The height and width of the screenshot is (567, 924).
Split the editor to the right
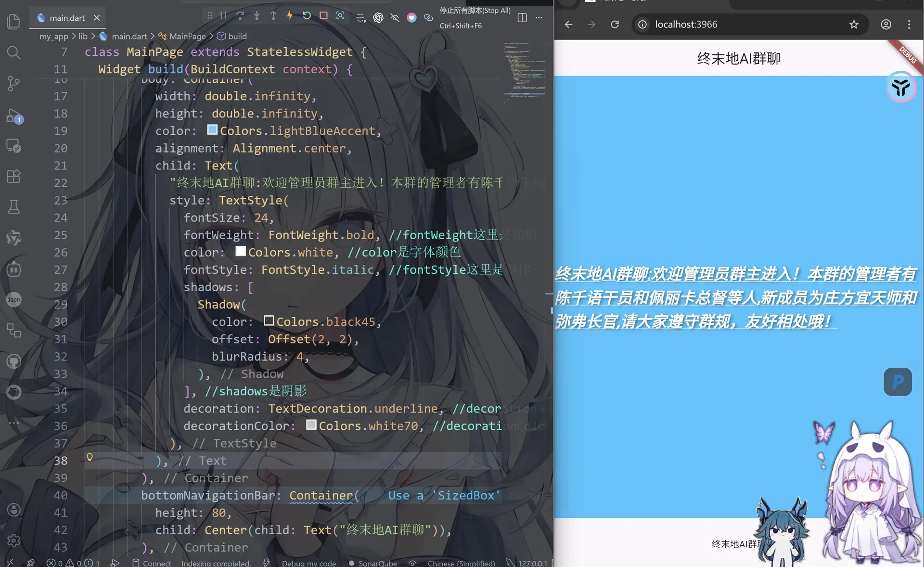point(522,18)
